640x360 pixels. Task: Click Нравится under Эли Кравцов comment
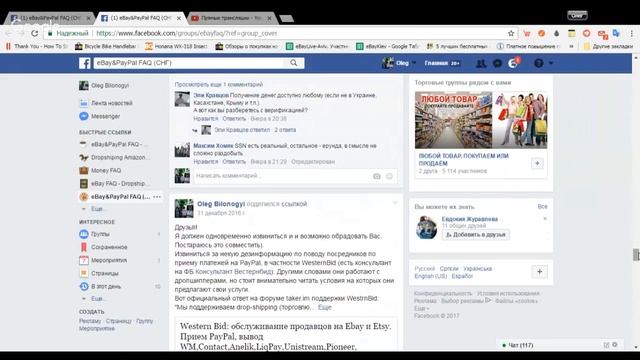tap(206, 118)
